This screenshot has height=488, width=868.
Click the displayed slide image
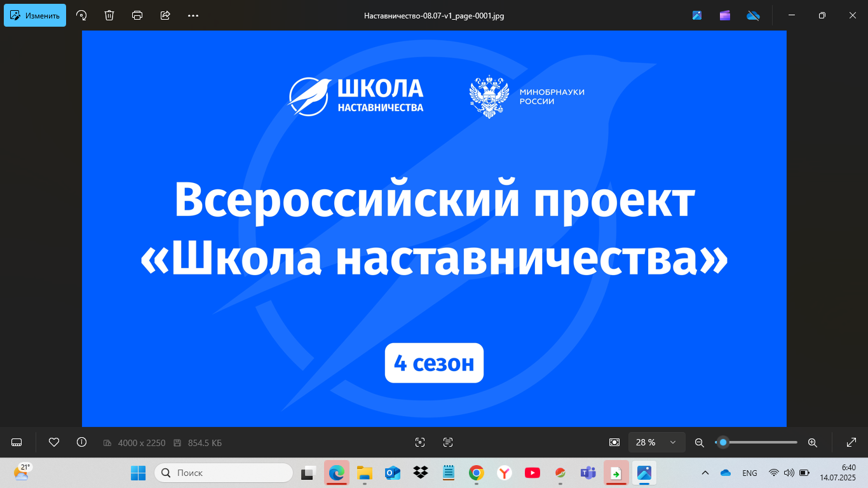(434, 229)
